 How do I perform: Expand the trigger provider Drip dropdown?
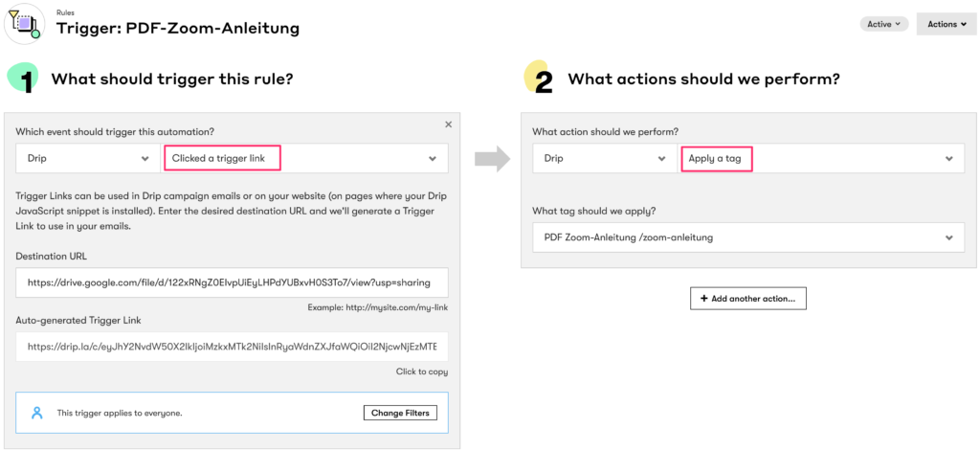click(89, 158)
